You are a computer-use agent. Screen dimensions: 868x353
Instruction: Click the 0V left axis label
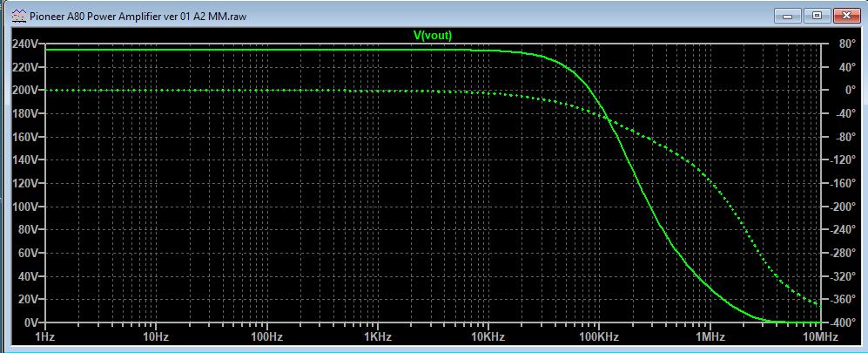click(31, 322)
